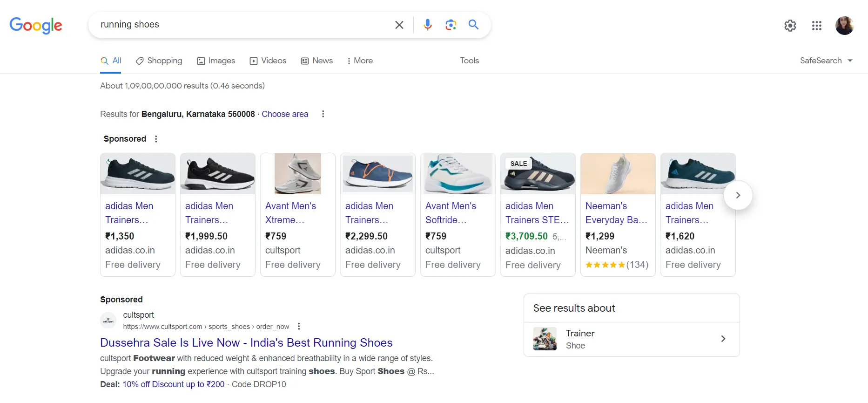Open the Tools filter
The width and height of the screenshot is (868, 403).
[469, 61]
